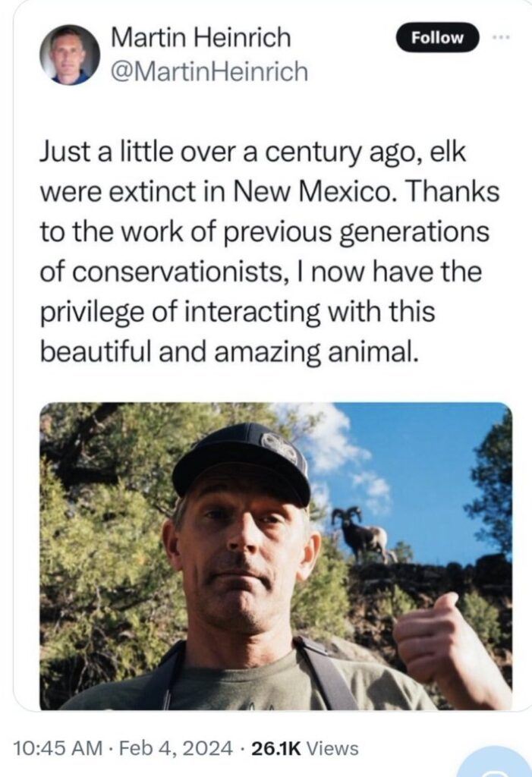The image size is (532, 777).
Task: Open the 10:45 AM timestamp
Action: pyautogui.click(x=58, y=748)
